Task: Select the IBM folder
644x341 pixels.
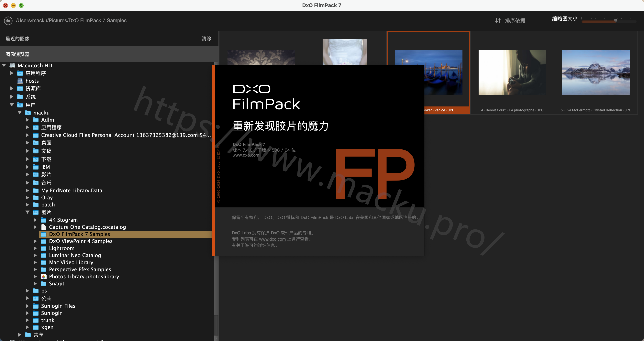Action: click(x=46, y=167)
